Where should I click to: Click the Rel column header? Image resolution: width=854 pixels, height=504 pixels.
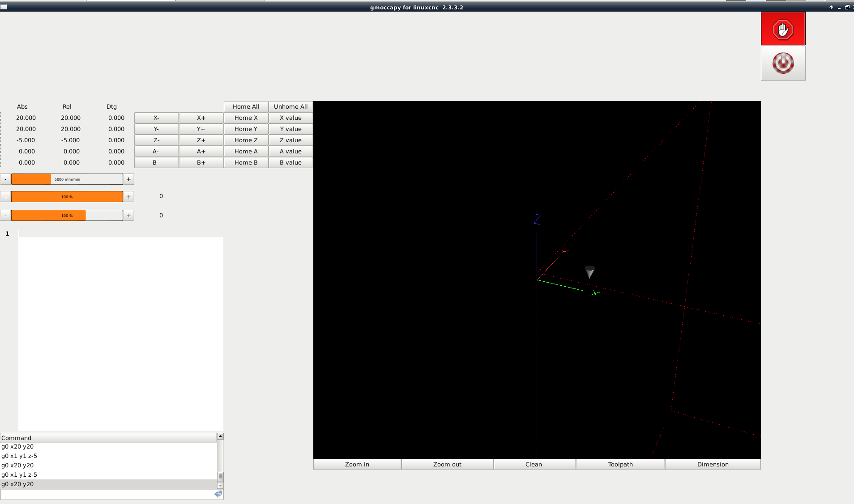point(67,106)
